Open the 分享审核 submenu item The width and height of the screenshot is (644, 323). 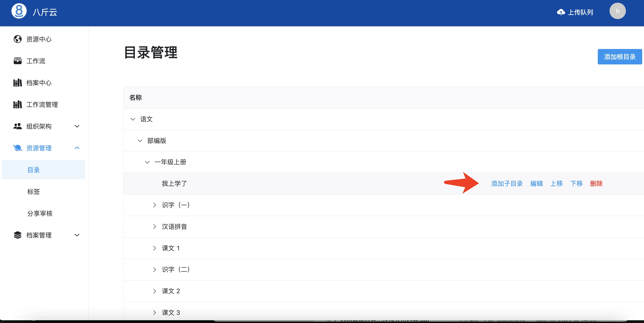[x=40, y=213]
